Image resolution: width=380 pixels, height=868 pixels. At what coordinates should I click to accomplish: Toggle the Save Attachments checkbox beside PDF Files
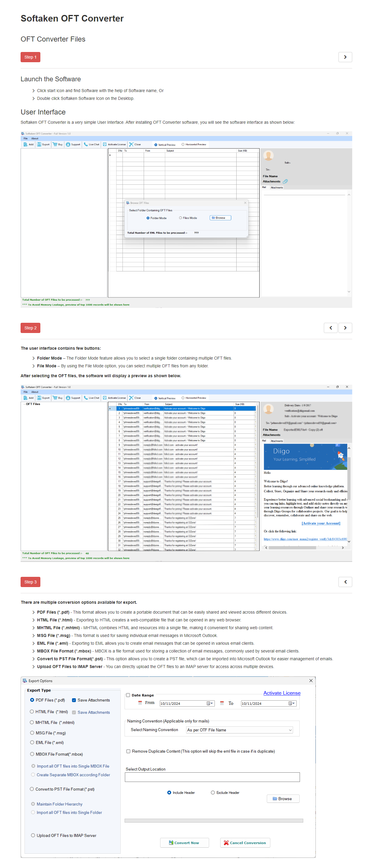[x=74, y=700]
